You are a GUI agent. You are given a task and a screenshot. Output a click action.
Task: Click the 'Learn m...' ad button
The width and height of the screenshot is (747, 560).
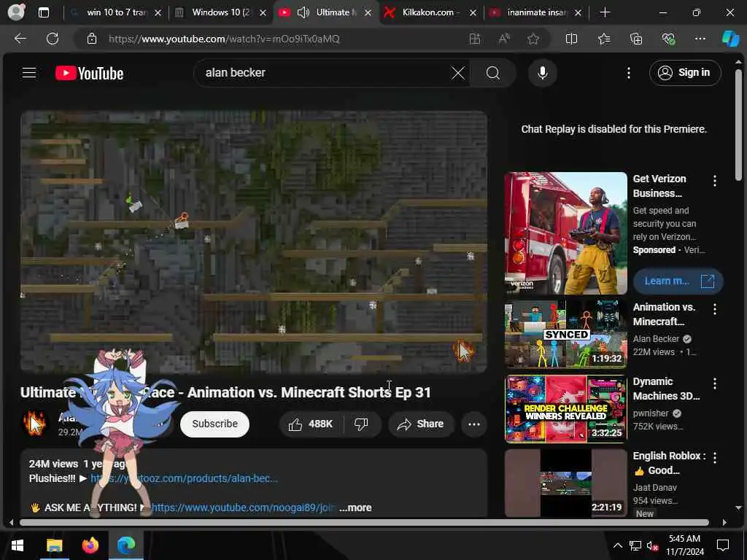pos(678,281)
